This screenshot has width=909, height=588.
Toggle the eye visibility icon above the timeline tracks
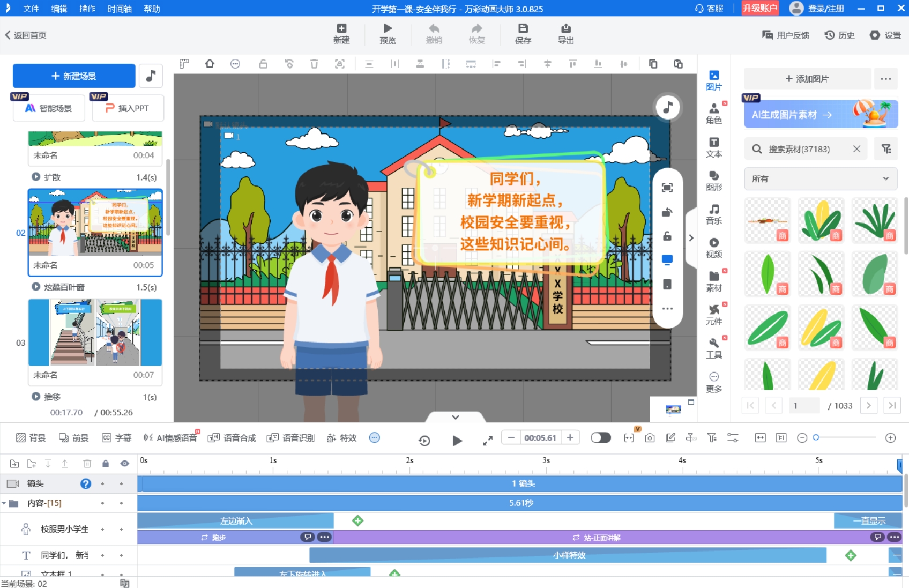[124, 464]
